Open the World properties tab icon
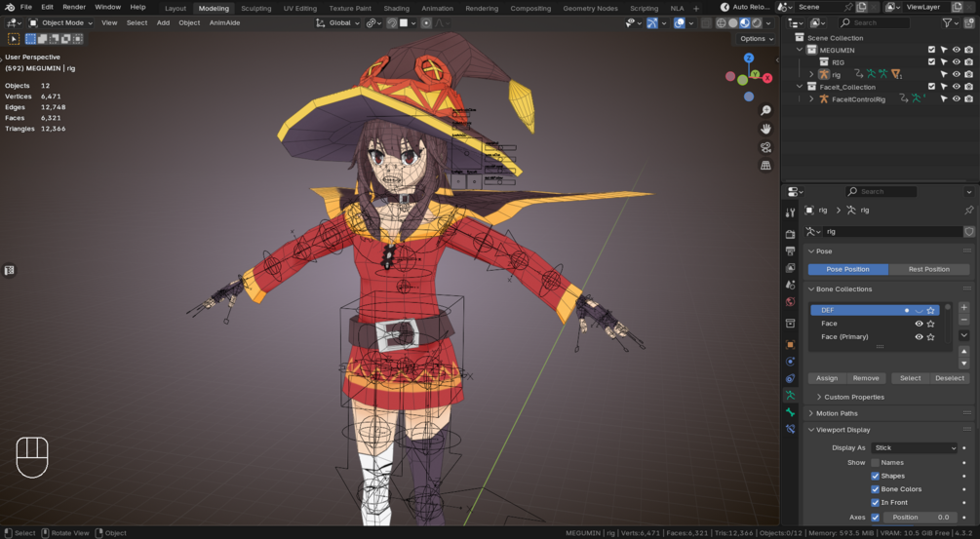980x539 pixels. (x=790, y=302)
